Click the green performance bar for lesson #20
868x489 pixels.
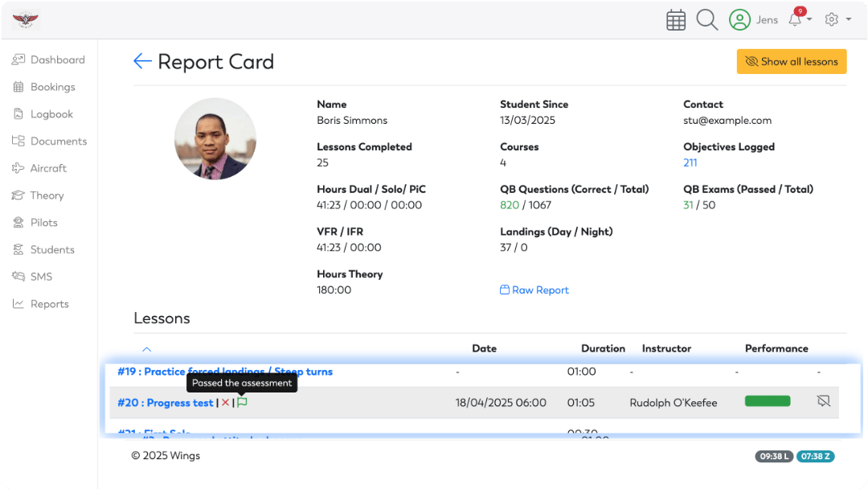click(x=768, y=400)
